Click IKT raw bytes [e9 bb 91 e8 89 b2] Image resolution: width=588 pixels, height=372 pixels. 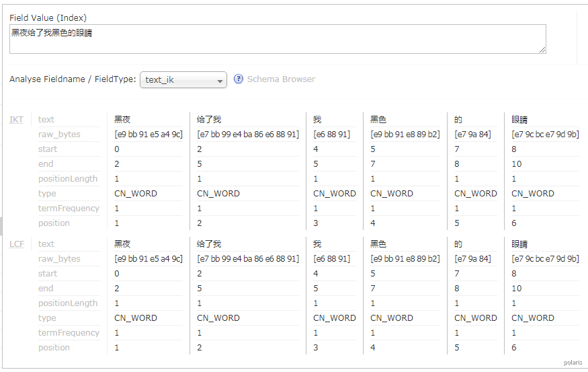pyautogui.click(x=405, y=135)
